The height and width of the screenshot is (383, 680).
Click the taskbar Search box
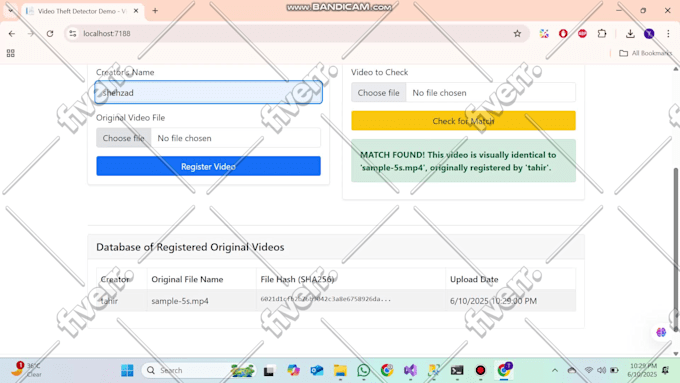(199, 370)
